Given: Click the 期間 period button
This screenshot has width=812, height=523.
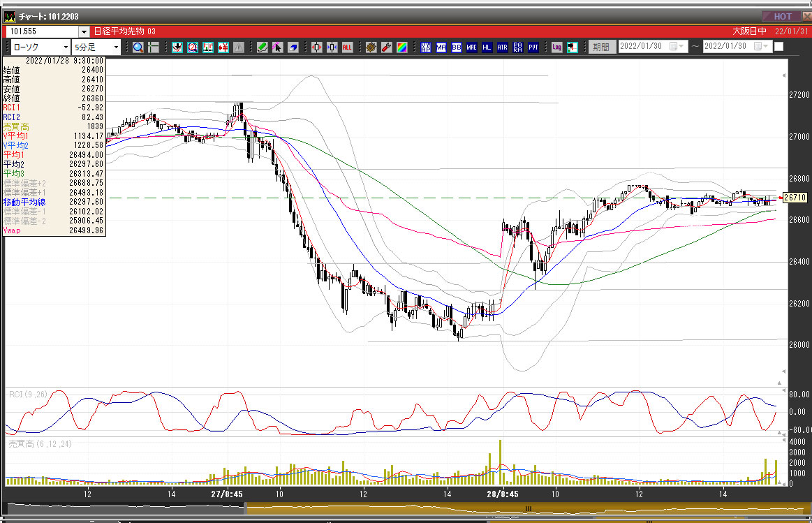Looking at the screenshot, I should (601, 47).
